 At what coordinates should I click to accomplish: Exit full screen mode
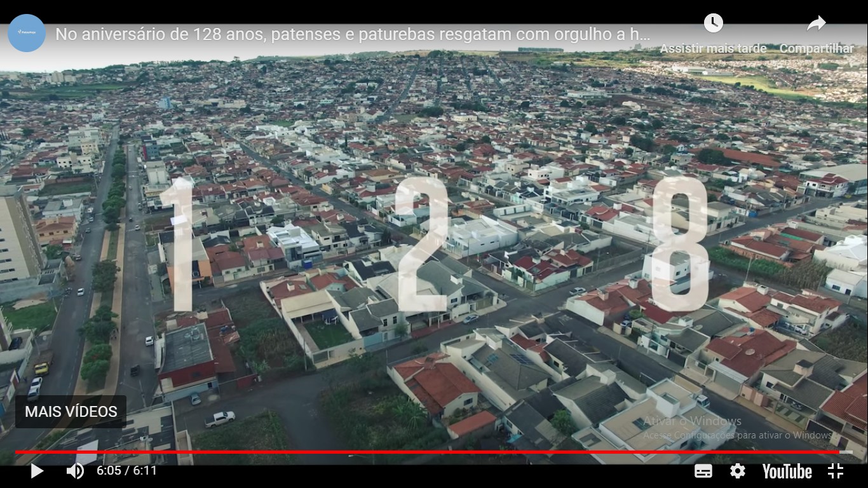(836, 471)
